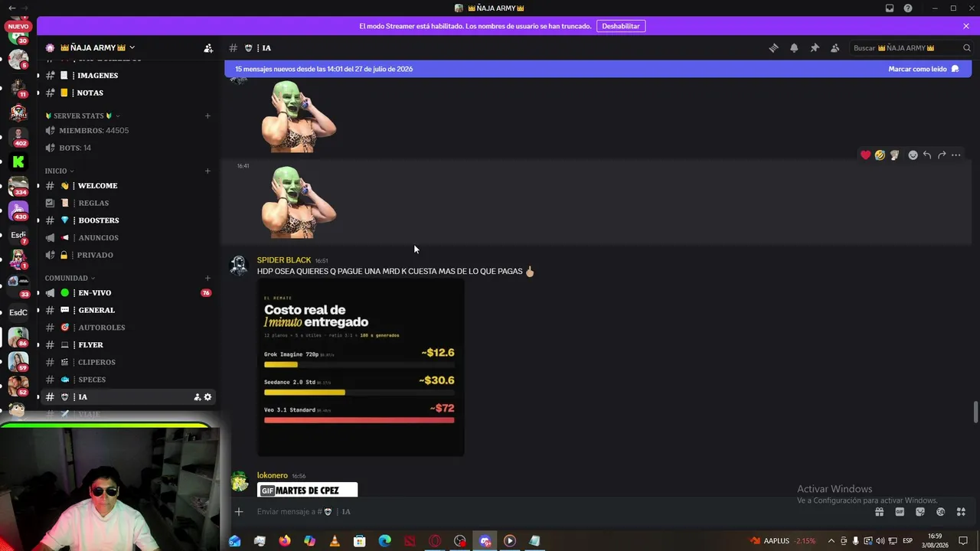This screenshot has width=980, height=551.
Task: Open the BOOSTERS channel
Action: pyautogui.click(x=128, y=220)
